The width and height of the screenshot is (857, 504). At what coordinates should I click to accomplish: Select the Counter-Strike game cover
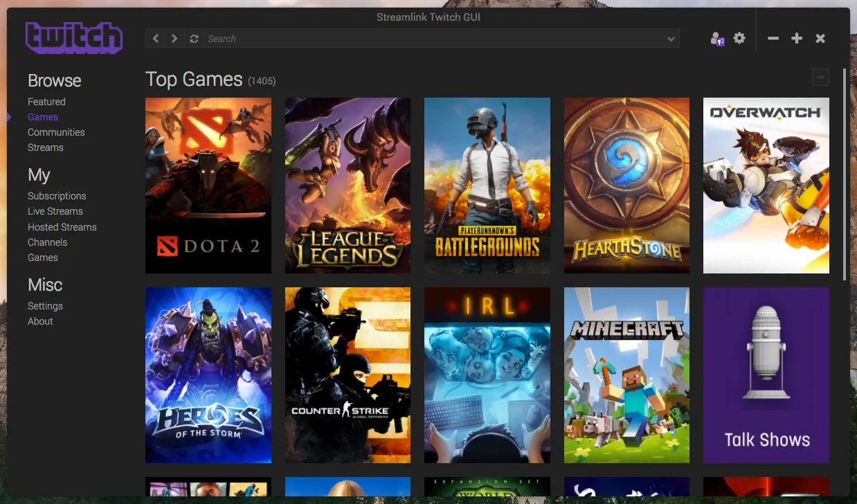point(348,375)
